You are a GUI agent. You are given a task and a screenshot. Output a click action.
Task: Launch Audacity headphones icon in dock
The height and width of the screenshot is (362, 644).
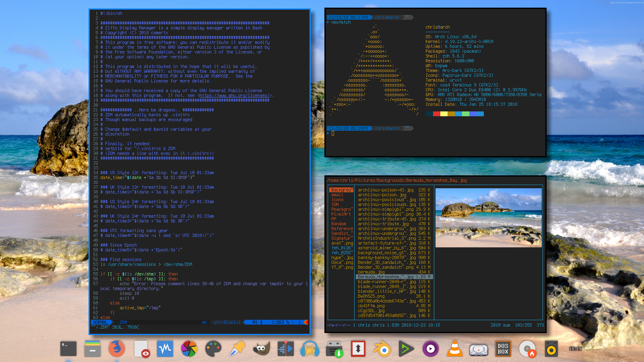click(x=310, y=349)
